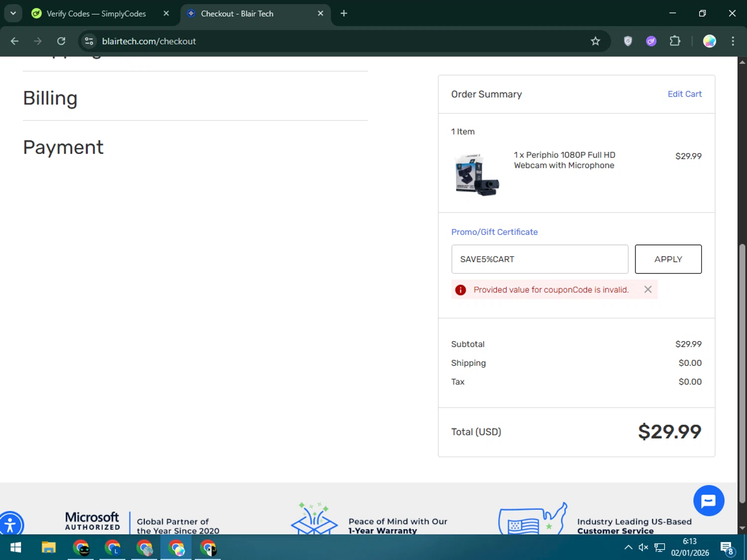
Task: Click the address bar URL
Action: pyautogui.click(x=149, y=41)
